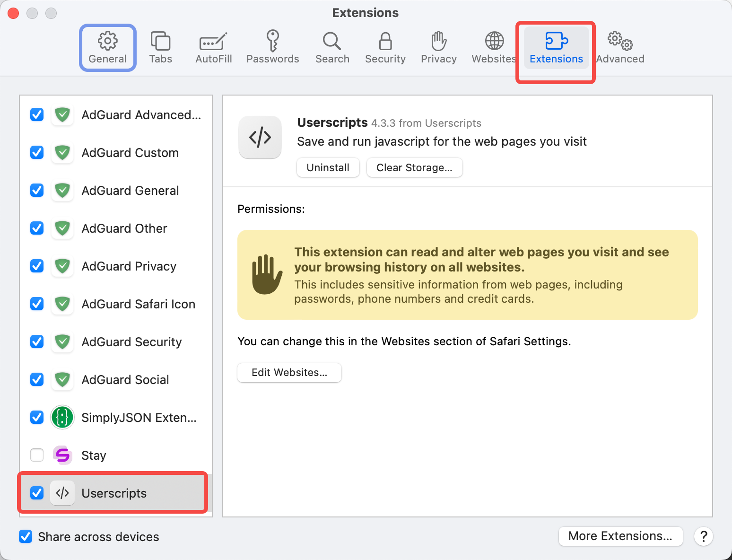Screen dimensions: 732x560
Task: Click the Userscripts code icon in list
Action: [62, 493]
